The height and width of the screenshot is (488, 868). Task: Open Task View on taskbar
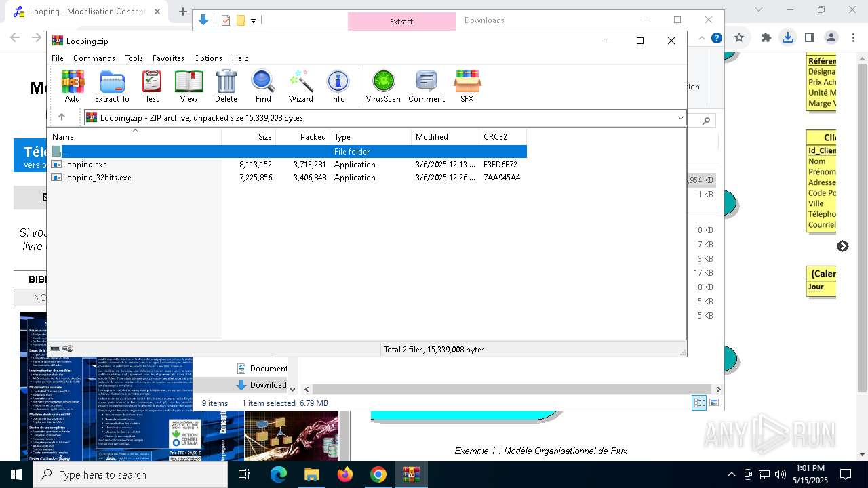click(x=245, y=474)
